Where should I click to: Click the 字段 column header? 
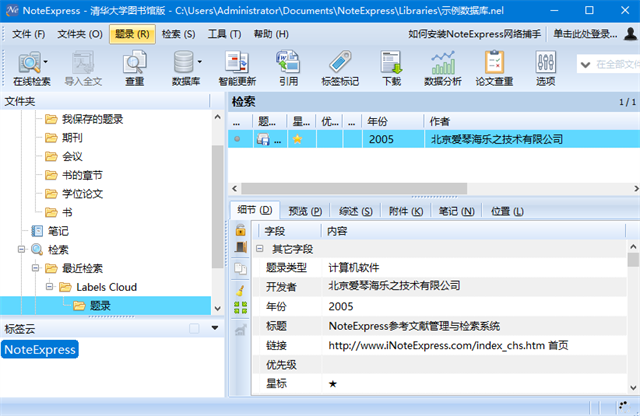(290, 231)
